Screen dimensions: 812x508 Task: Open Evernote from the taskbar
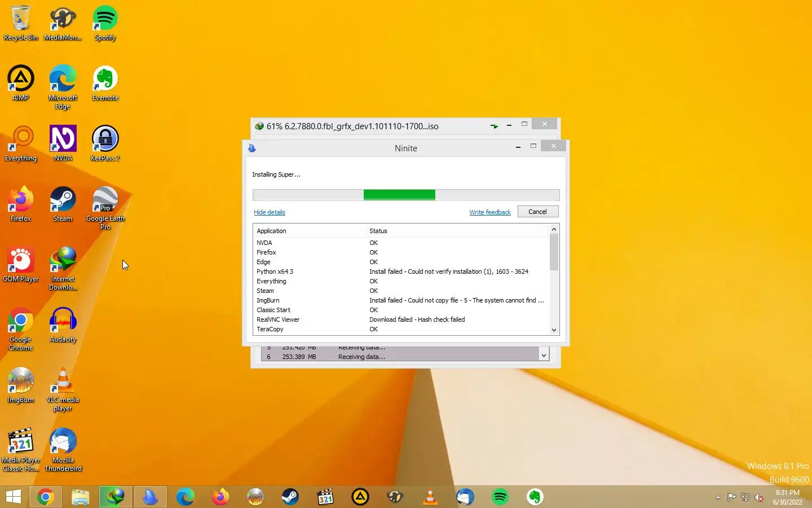tap(535, 497)
